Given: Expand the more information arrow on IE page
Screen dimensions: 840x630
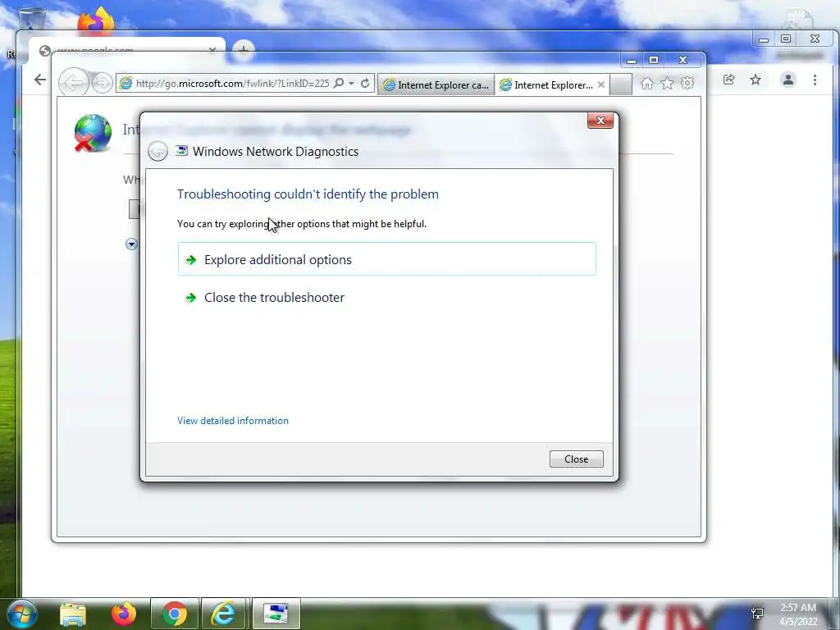Looking at the screenshot, I should point(131,244).
